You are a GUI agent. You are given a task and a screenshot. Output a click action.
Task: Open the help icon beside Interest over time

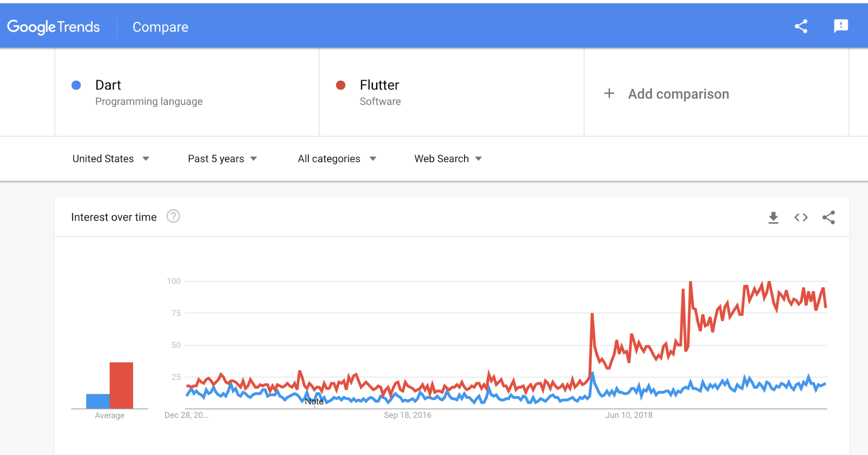tap(173, 216)
